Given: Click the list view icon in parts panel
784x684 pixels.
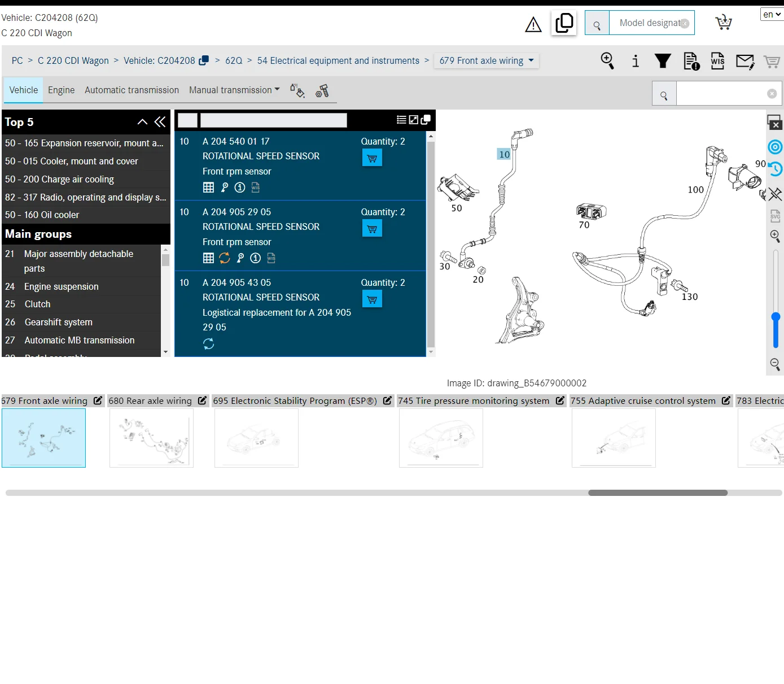Looking at the screenshot, I should pyautogui.click(x=401, y=120).
